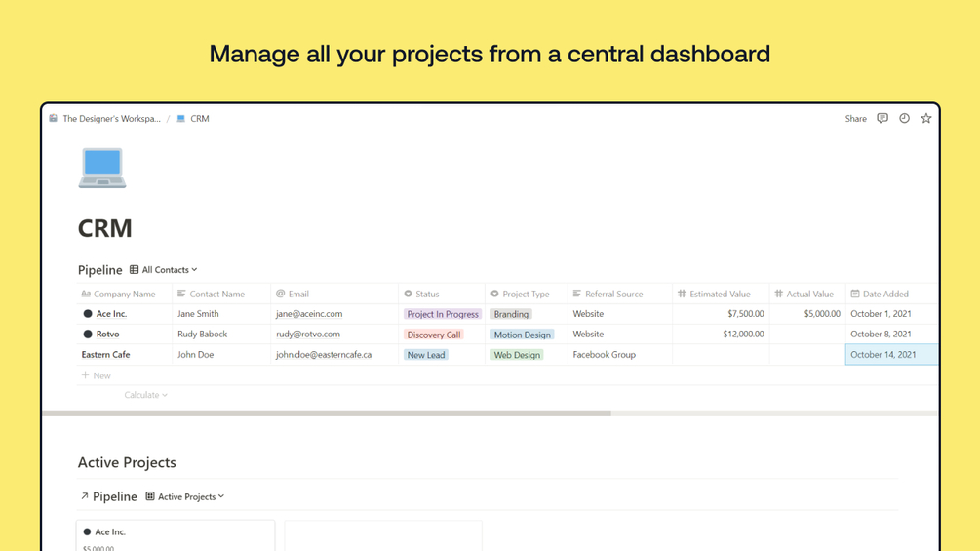Click the Share button
Screen dimensions: 980x551
[855, 119]
